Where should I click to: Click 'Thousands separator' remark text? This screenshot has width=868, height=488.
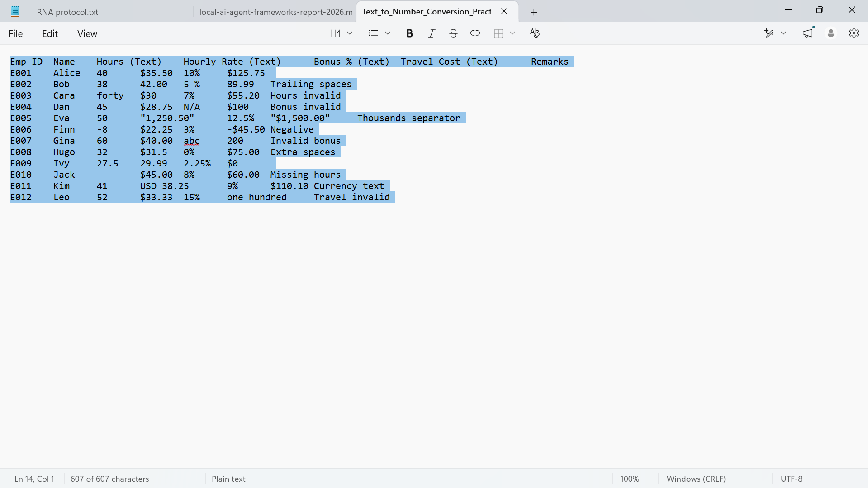pyautogui.click(x=409, y=118)
